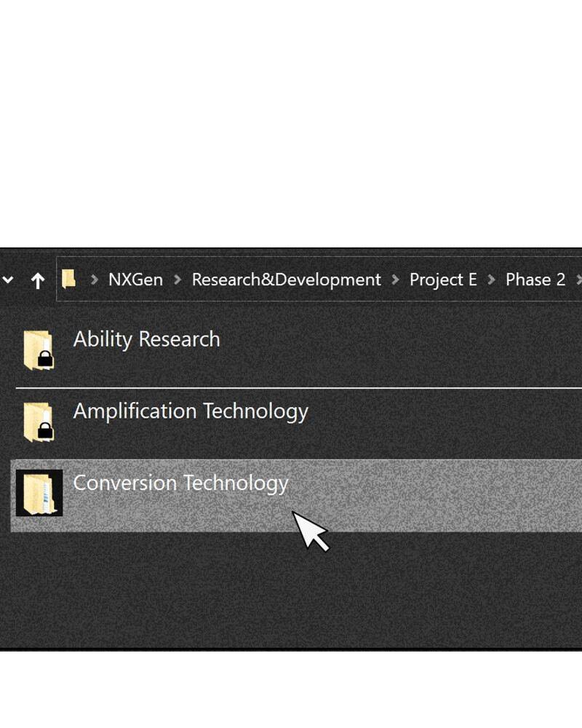This screenshot has width=582, height=728.
Task: Select Phase 2 breadcrumb segment
Action: 535,280
